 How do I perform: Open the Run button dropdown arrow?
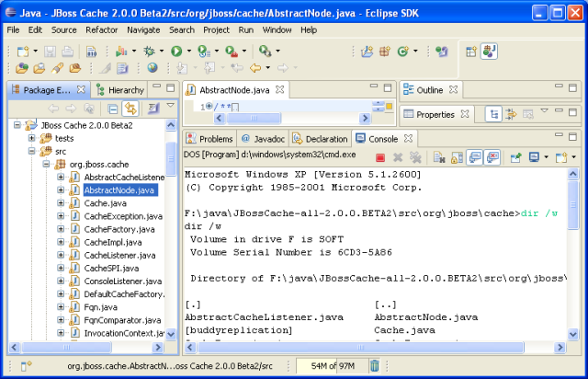click(189, 51)
